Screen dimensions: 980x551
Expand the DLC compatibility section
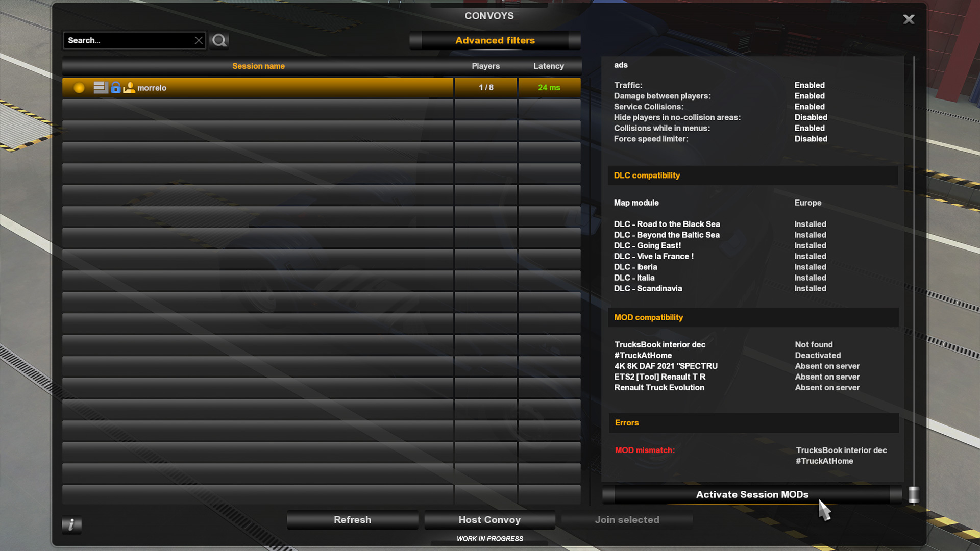(x=752, y=175)
